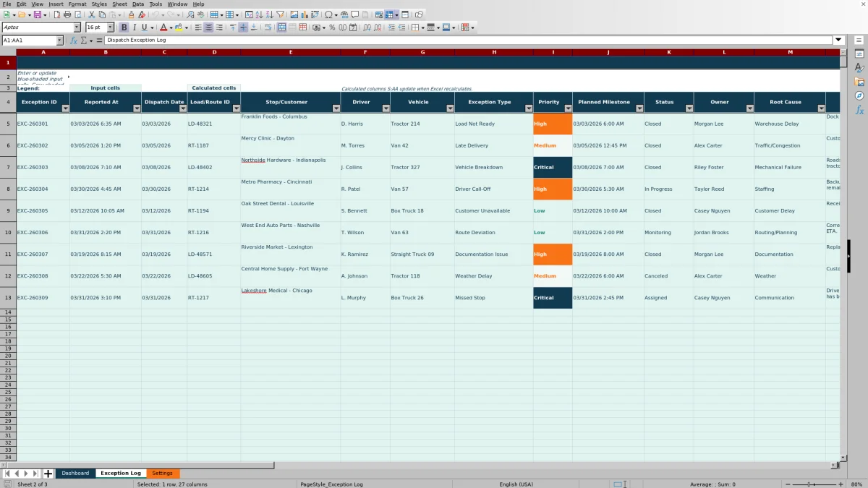Click the Add new sheet plus icon
Screen dimensions: 868x488
click(48, 474)
